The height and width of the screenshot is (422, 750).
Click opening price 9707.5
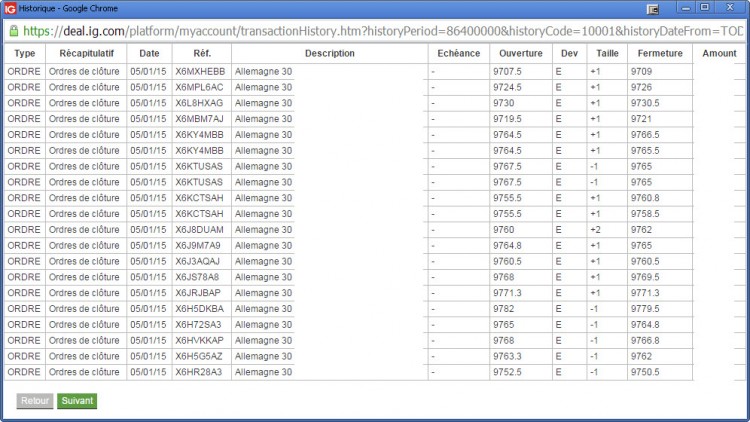(x=507, y=72)
